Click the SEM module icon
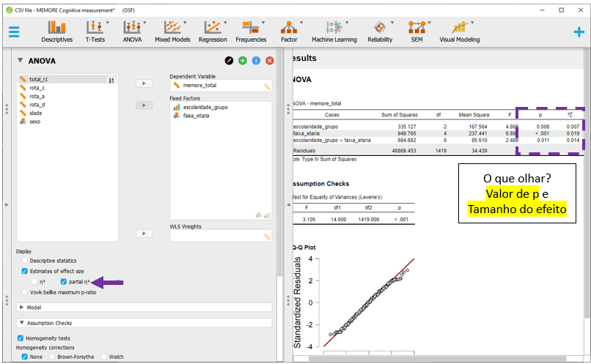 (x=416, y=31)
